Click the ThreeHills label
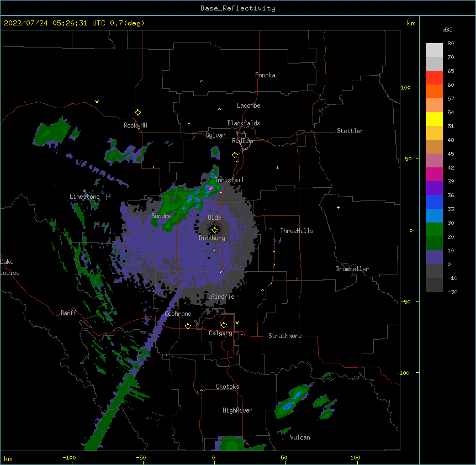The image size is (476, 465). [x=297, y=231]
